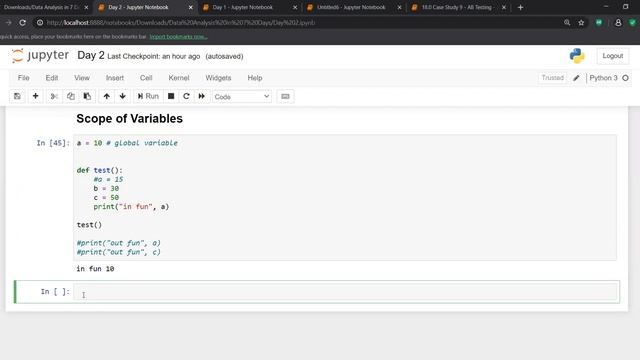This screenshot has height=360, width=640.
Task: Paste cells below icon
Action: click(x=87, y=96)
